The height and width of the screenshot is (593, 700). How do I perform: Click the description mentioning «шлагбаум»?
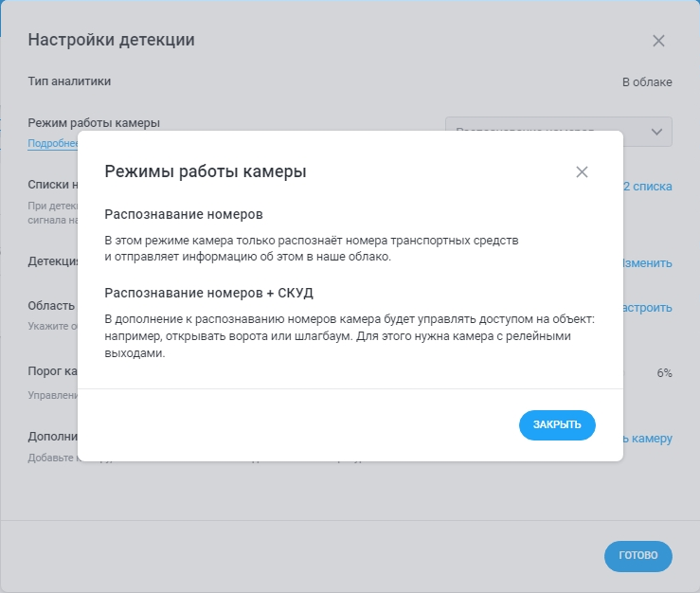(x=349, y=335)
